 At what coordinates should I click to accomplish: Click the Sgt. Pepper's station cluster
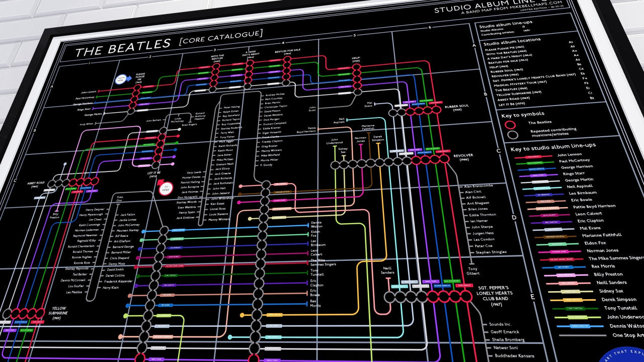[443, 296]
